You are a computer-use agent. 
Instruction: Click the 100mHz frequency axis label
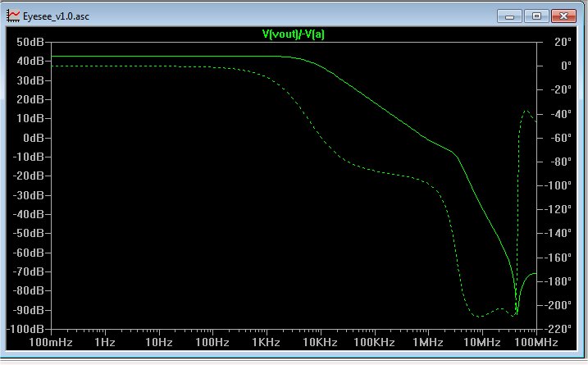[51, 342]
